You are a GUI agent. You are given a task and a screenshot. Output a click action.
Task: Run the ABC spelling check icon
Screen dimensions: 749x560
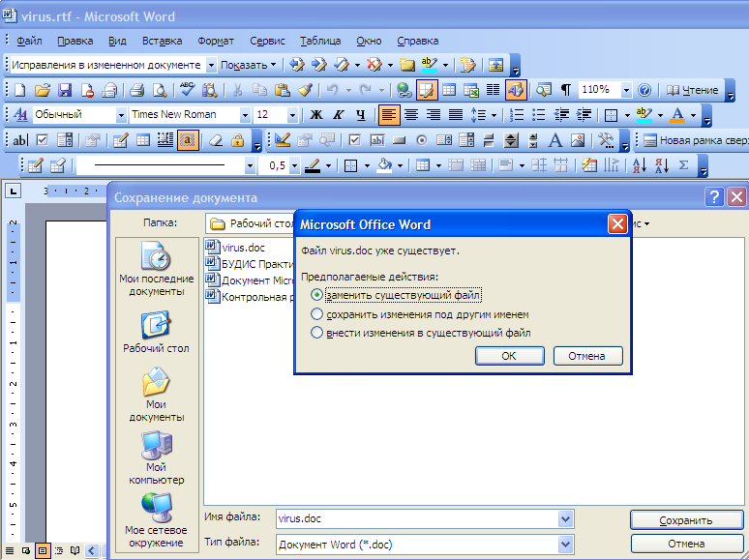(187, 90)
